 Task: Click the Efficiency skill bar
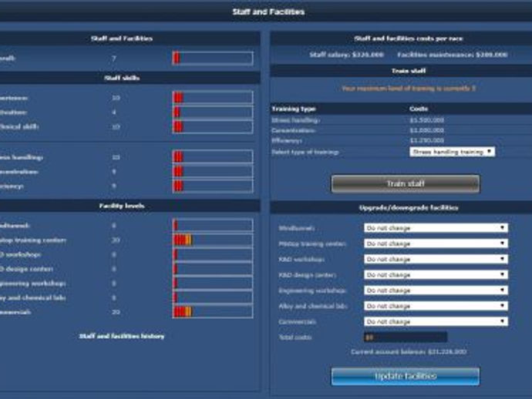pyautogui.click(x=213, y=186)
